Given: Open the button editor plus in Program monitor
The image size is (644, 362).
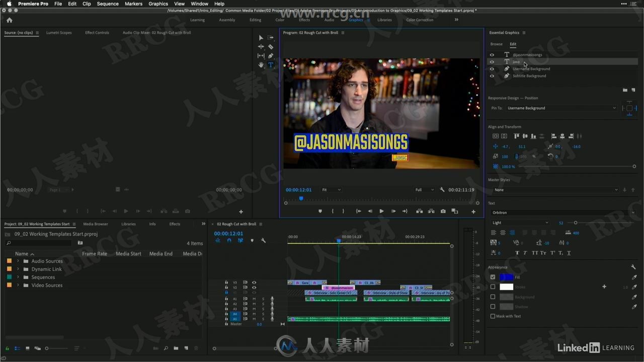Looking at the screenshot, I should tap(473, 211).
